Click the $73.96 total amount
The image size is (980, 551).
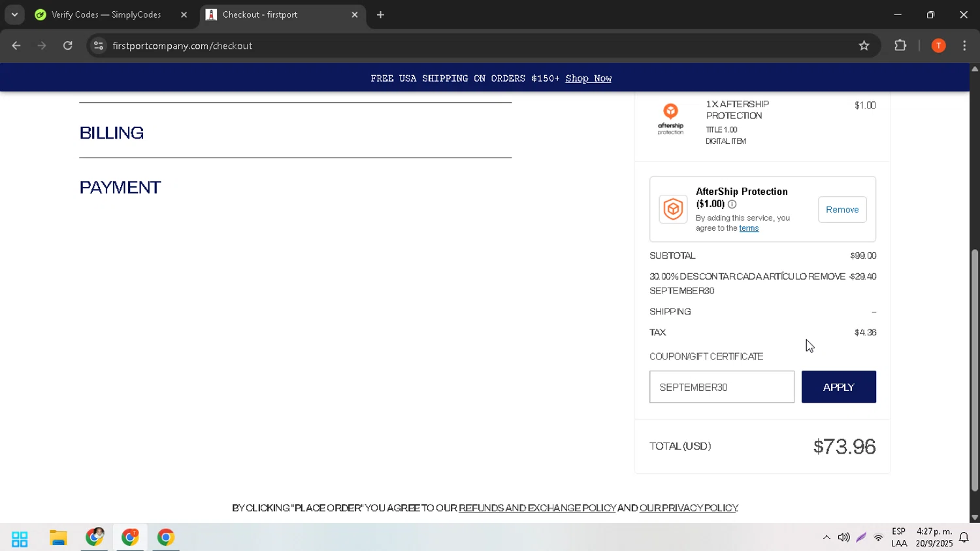point(844,446)
